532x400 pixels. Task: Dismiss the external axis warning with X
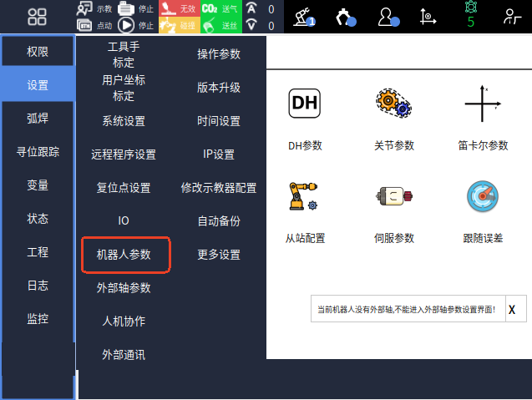[x=512, y=309]
